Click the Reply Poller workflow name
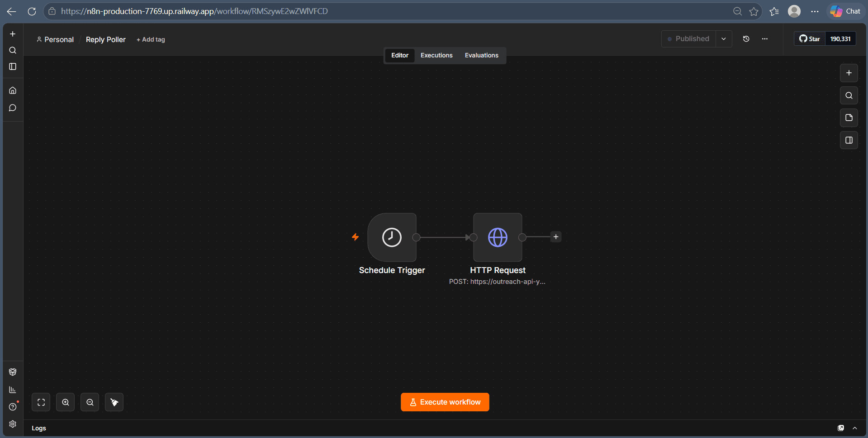This screenshot has height=438, width=868. [x=106, y=40]
